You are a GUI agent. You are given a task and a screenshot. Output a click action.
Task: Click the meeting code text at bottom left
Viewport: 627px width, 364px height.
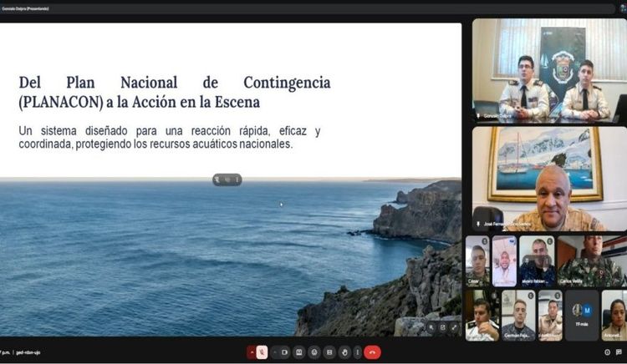28,352
